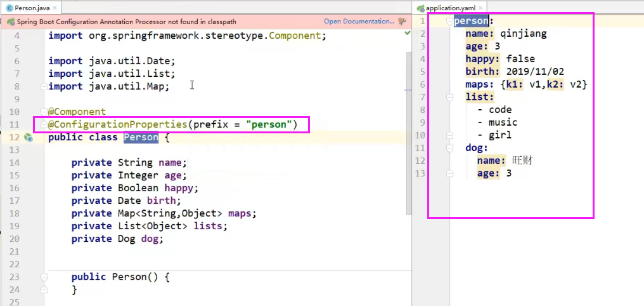Click the '- code' list entry
Viewport: 644px width, 306px height.
coord(494,110)
